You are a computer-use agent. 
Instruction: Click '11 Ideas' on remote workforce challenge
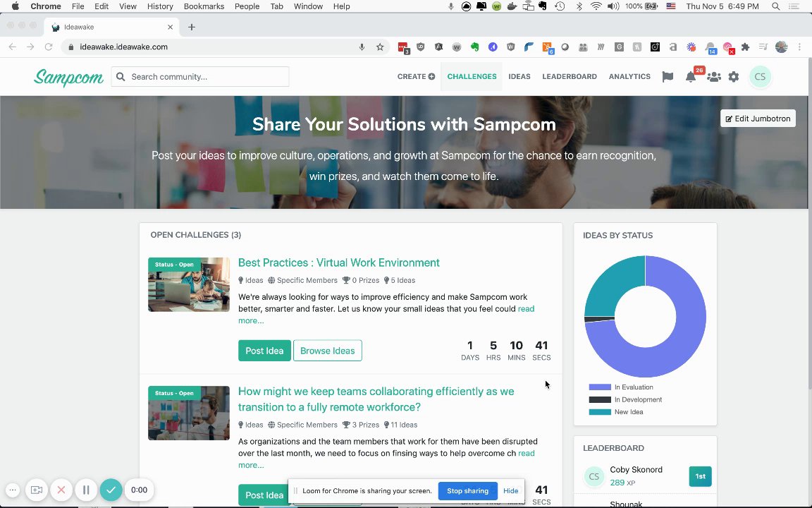400,425
